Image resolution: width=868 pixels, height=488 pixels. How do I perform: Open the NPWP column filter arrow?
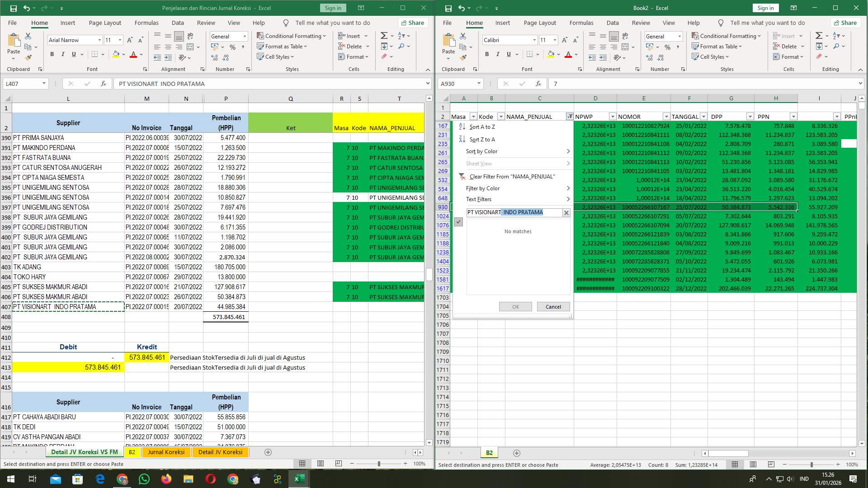[613, 116]
